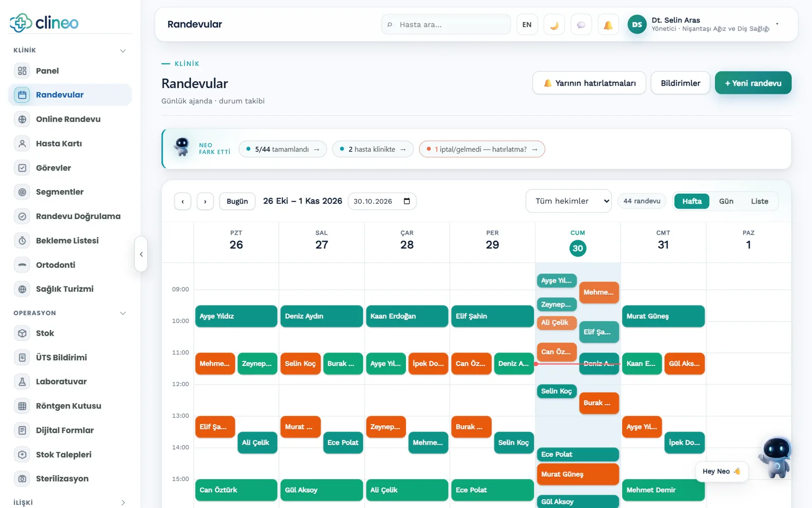
Task: Open Stok box icon
Action: point(22,333)
